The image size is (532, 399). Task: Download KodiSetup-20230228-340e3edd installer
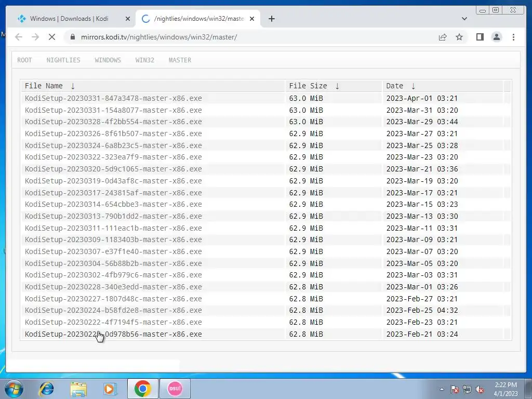(x=113, y=287)
